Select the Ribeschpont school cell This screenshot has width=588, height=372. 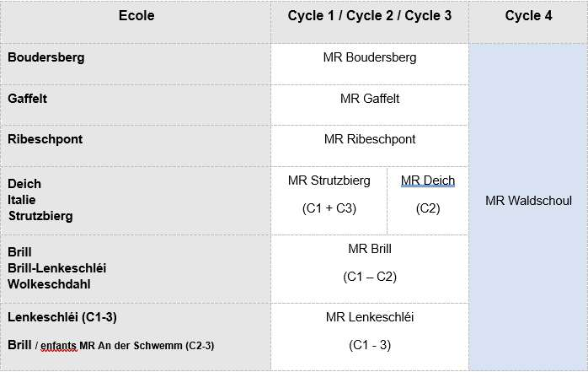pyautogui.click(x=45, y=139)
